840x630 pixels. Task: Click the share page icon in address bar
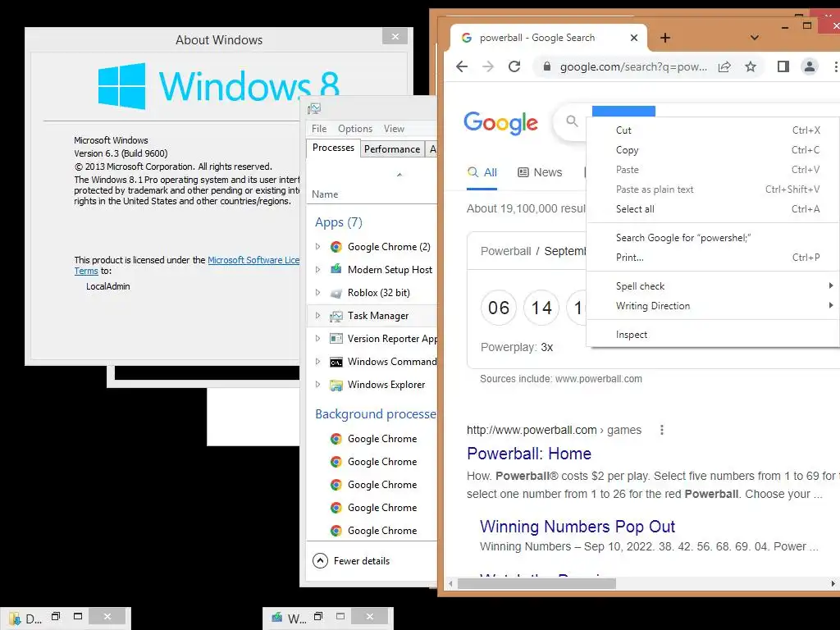coord(724,66)
